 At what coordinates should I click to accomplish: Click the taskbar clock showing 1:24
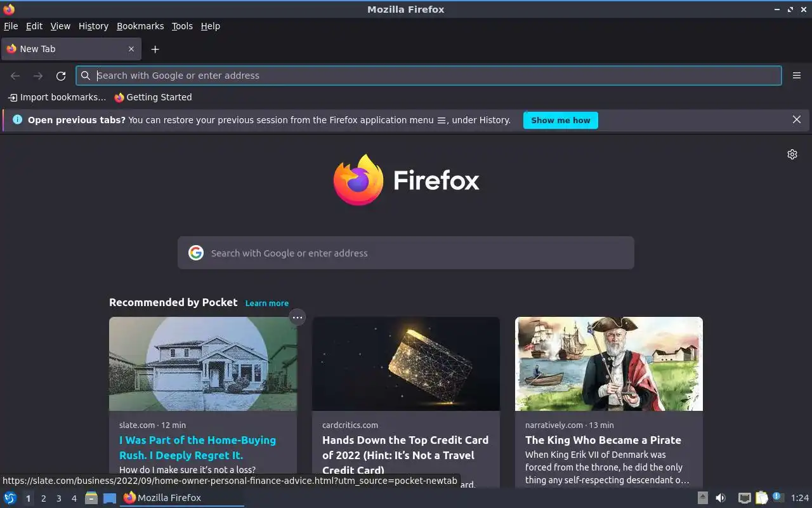tap(800, 498)
